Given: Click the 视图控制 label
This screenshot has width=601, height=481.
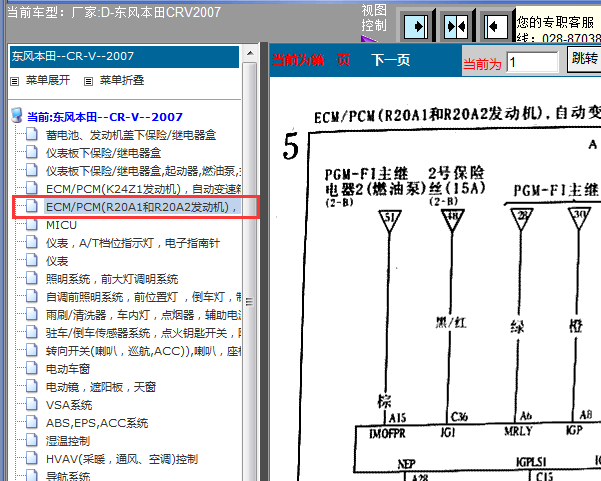Looking at the screenshot, I should click(374, 18).
